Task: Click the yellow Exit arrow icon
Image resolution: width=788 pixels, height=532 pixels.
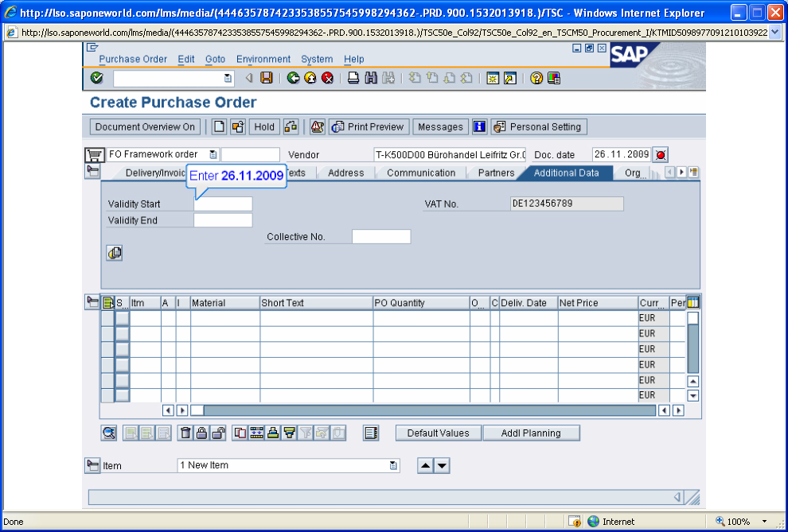Action: coord(310,78)
